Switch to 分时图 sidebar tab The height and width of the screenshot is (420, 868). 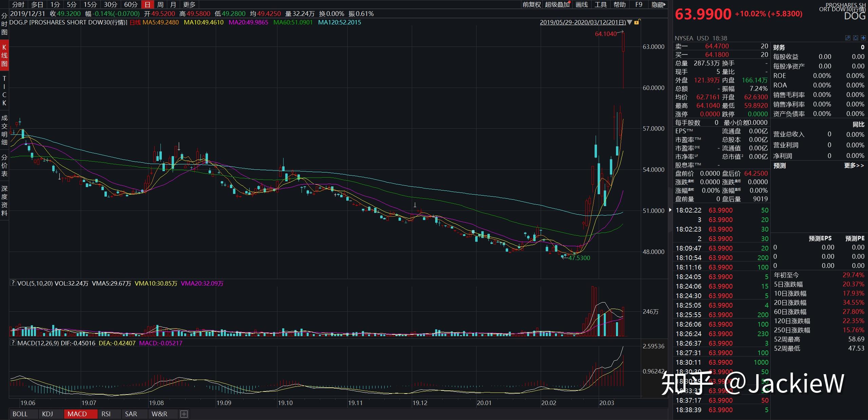[x=4, y=24]
